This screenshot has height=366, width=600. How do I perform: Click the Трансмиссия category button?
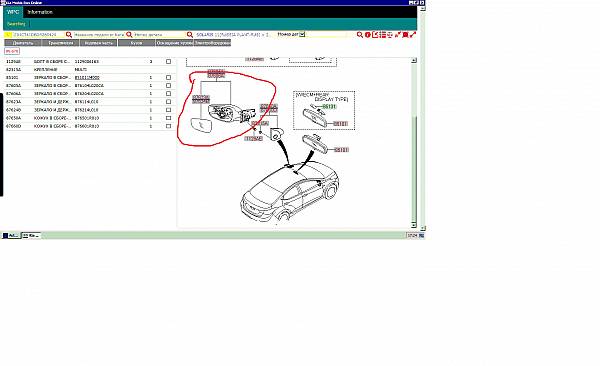[x=61, y=43]
